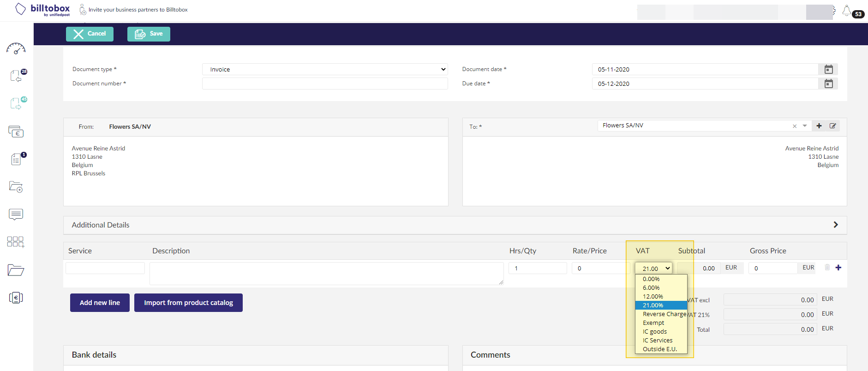The image size is (868, 371).
Task: Open outgoing documents icon with badge 45
Action: 17,103
